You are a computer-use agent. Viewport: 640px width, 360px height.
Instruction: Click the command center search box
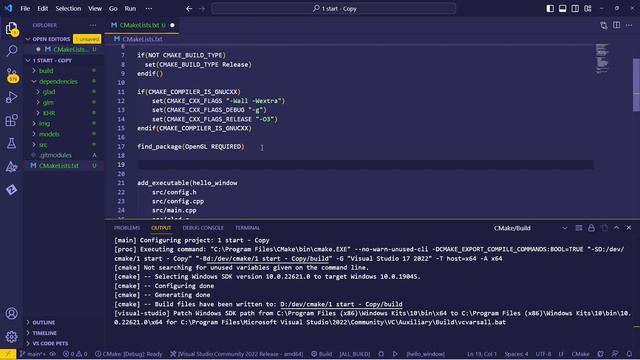click(333, 9)
